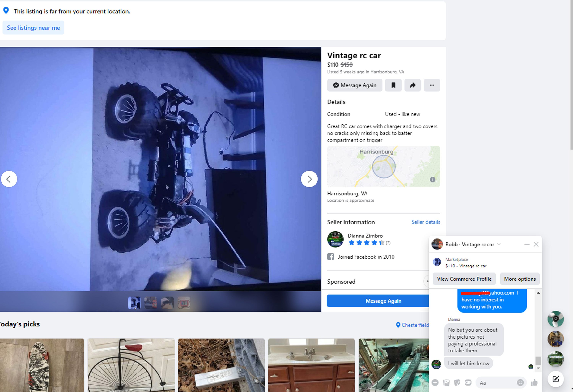Screen dimensions: 573x392
Task: Click the page's vertical scrollbar
Action: pyautogui.click(x=571, y=75)
